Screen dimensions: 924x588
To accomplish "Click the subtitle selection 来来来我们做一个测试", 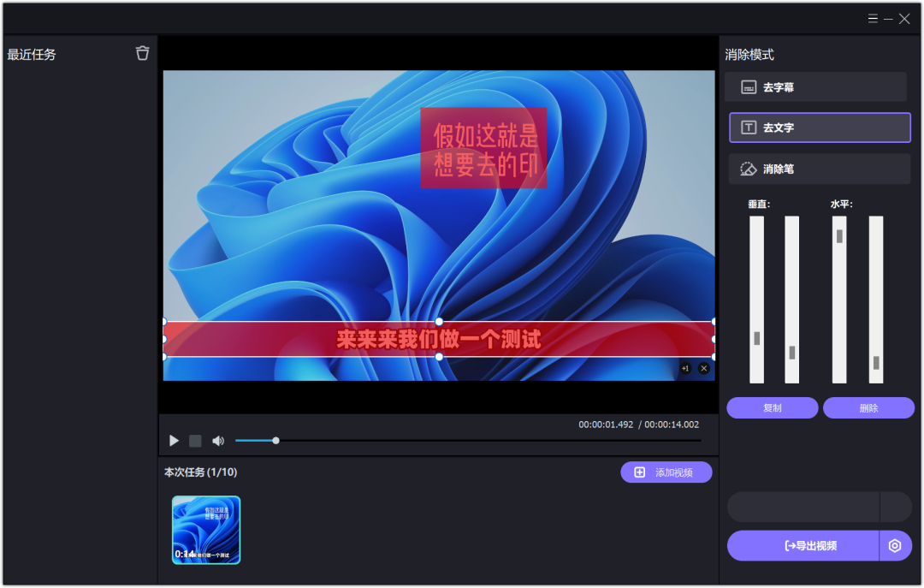I will pyautogui.click(x=439, y=339).
